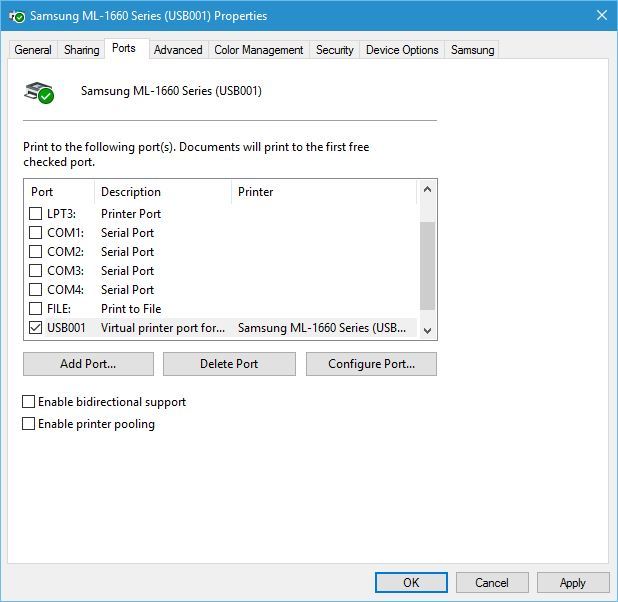Sort by the Printer column header
The width and height of the screenshot is (618, 602).
coord(324,192)
